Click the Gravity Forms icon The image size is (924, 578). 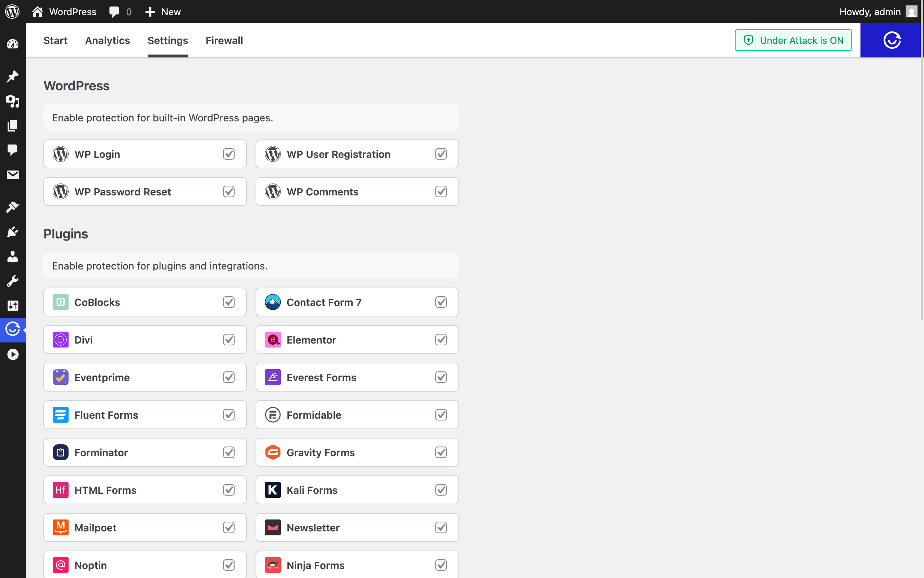[x=273, y=452]
